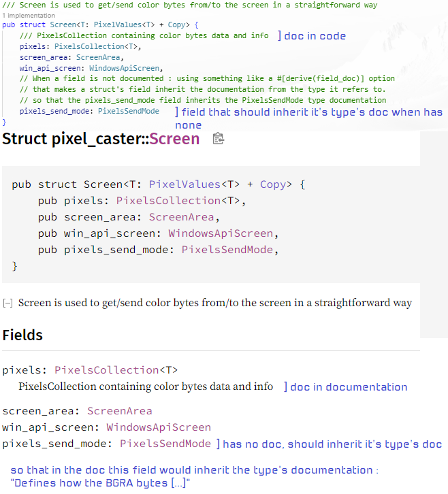Click WindowsApiScreen type in code editor
Image resolution: width=448 pixels, height=494 pixels.
tap(124, 68)
